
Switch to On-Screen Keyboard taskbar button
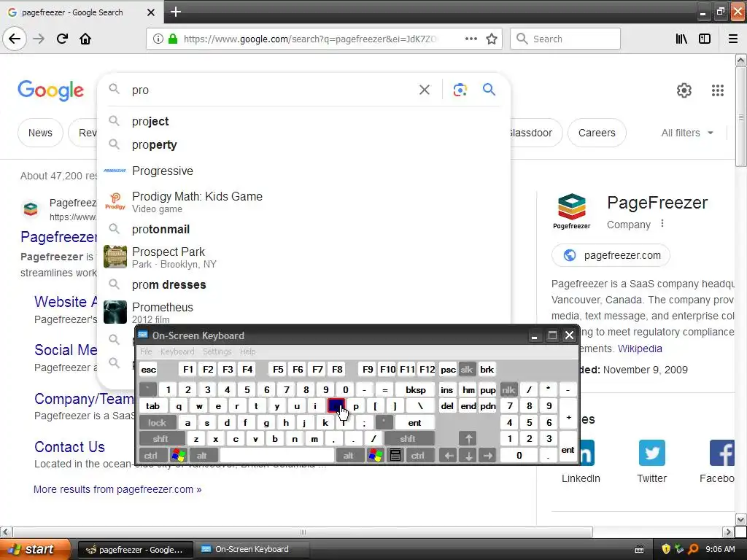[252, 549]
